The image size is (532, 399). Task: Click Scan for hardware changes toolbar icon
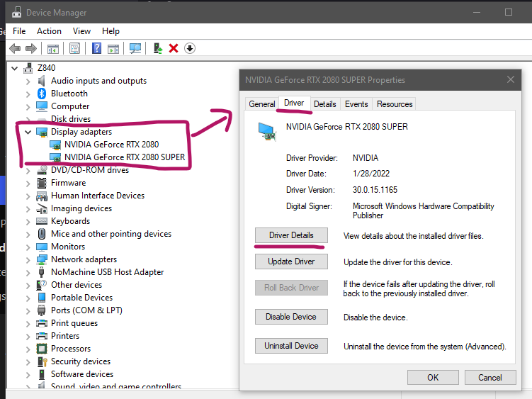[x=135, y=48]
